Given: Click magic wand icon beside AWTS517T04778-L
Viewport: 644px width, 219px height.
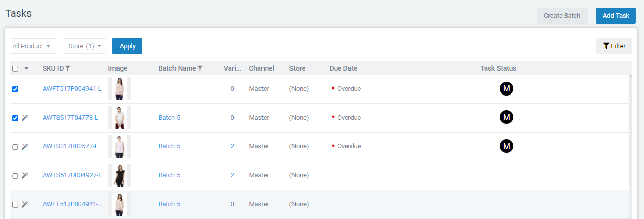Looking at the screenshot, I should pos(25,118).
